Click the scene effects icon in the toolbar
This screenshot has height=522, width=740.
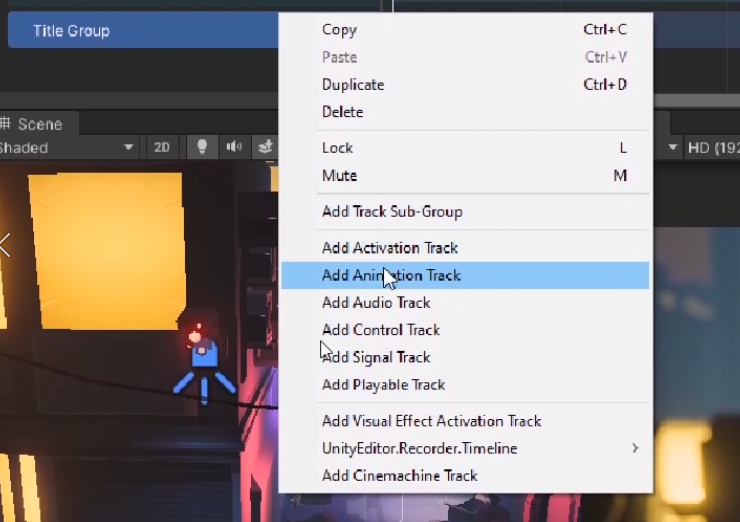pos(265,147)
